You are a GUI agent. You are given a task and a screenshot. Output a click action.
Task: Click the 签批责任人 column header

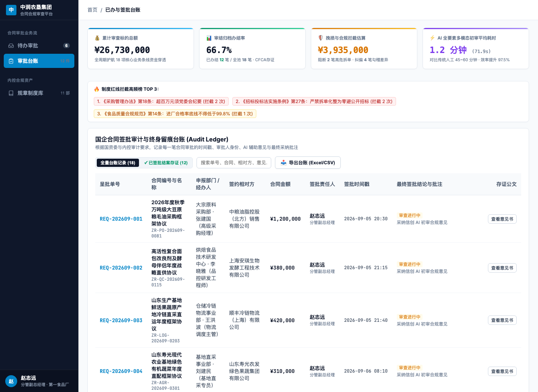(322, 184)
